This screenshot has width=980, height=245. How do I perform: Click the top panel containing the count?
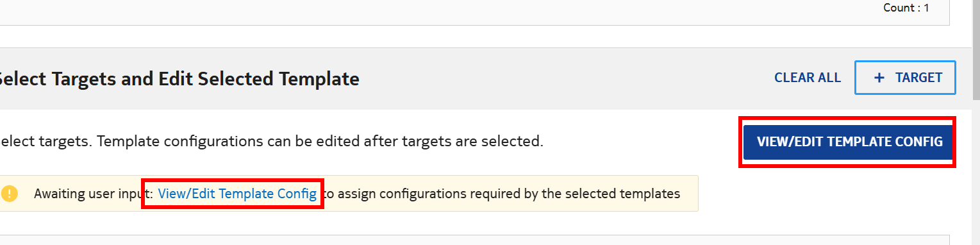pos(474,12)
